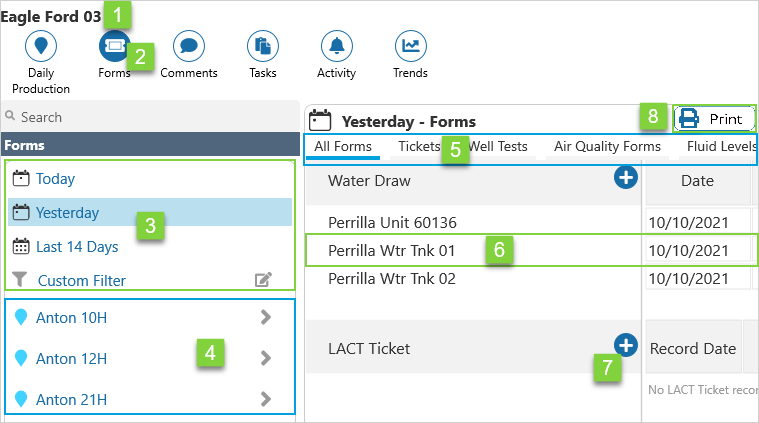Edit the Custom Filter pencil icon
This screenshot has width=759, height=423.
[264, 280]
